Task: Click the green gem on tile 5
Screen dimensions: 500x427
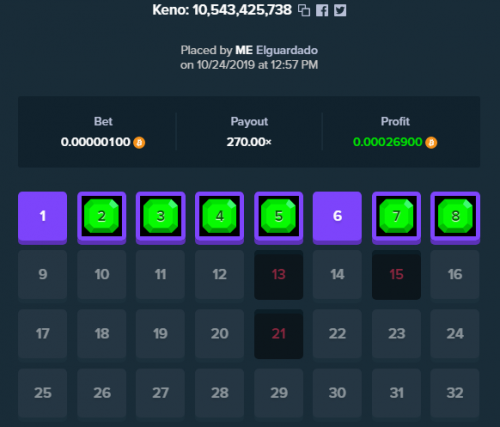Action: click(x=279, y=216)
